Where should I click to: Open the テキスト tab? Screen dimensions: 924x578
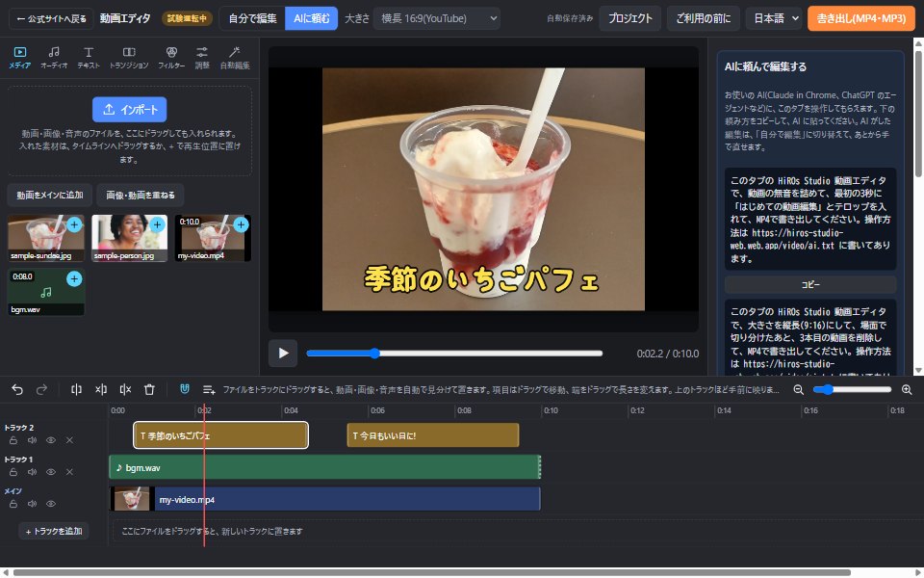point(89,58)
